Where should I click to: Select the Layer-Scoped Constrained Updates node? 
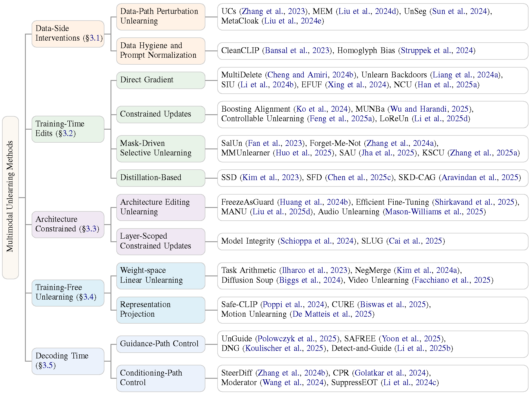[160, 241]
